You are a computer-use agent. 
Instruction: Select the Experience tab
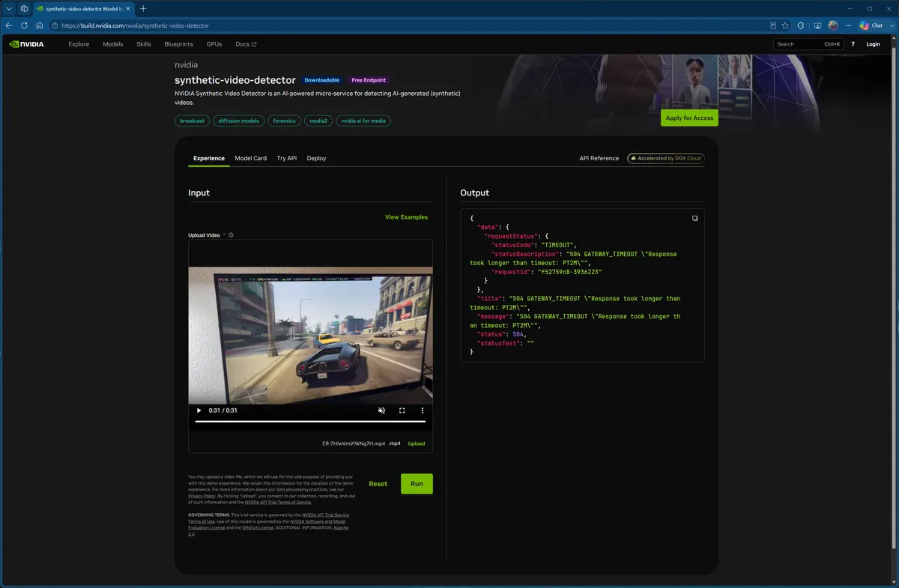coord(209,158)
